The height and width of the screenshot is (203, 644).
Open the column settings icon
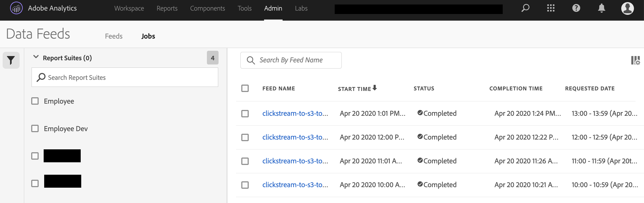point(635,60)
